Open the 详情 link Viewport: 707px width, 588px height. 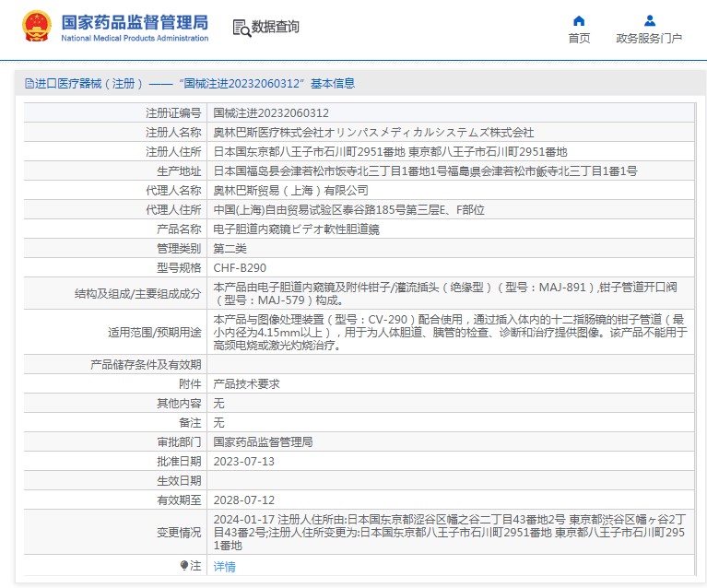tap(225, 567)
